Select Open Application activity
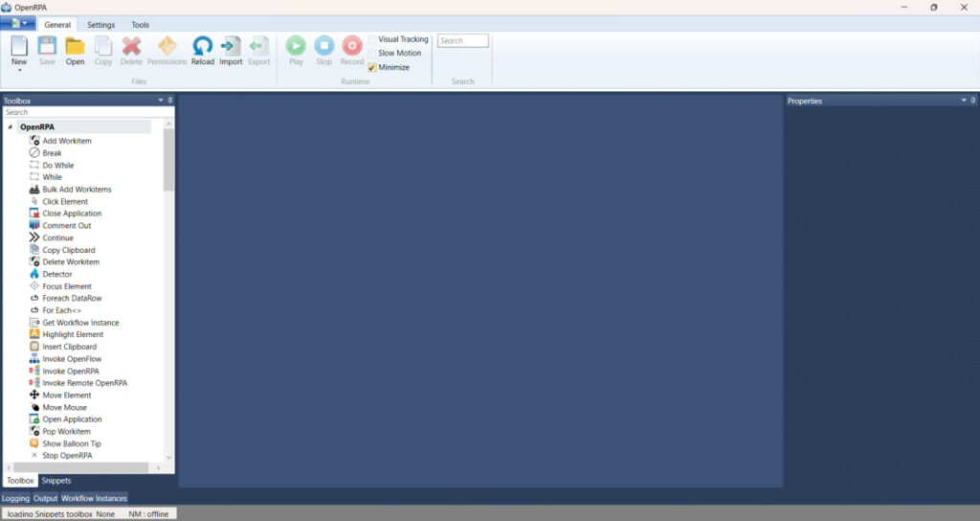 pyautogui.click(x=66, y=419)
